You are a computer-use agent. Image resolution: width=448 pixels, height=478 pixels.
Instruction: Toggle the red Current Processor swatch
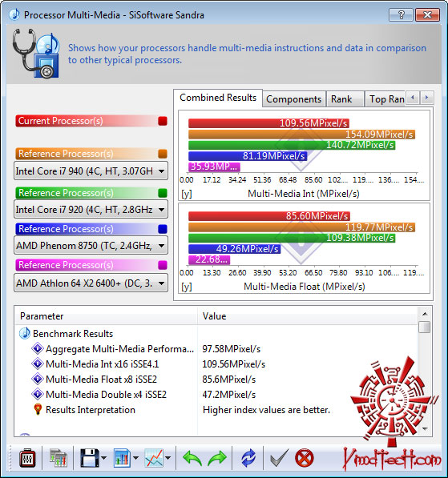click(163, 121)
